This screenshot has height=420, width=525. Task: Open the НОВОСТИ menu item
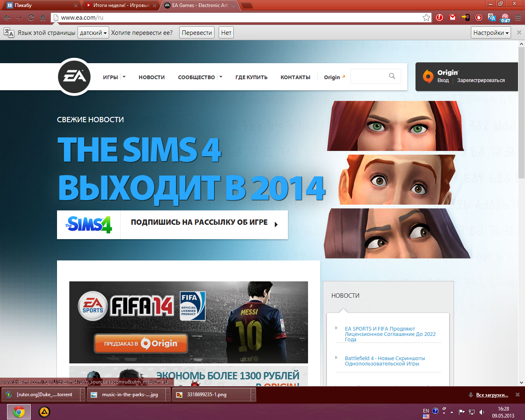152,77
